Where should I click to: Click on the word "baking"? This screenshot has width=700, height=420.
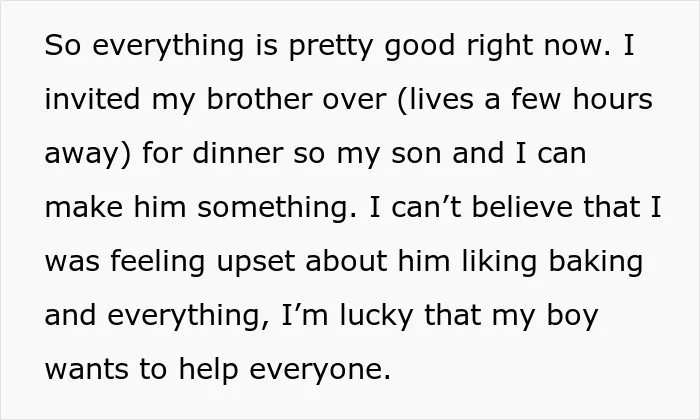pyautogui.click(x=596, y=263)
